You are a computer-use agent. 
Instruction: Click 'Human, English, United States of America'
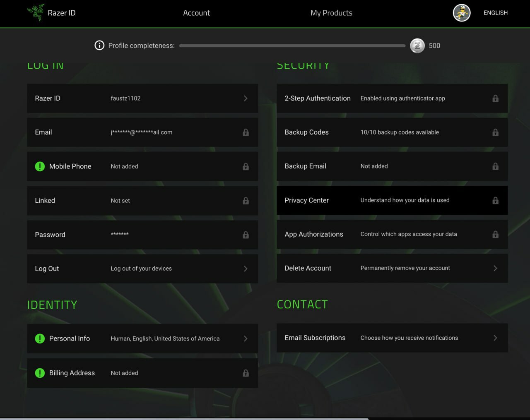tap(165, 338)
